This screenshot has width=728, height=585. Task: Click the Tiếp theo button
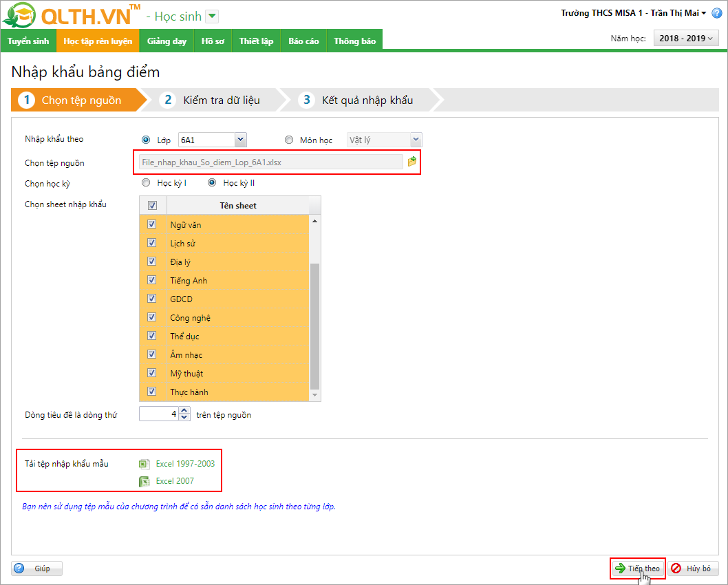[x=638, y=568]
